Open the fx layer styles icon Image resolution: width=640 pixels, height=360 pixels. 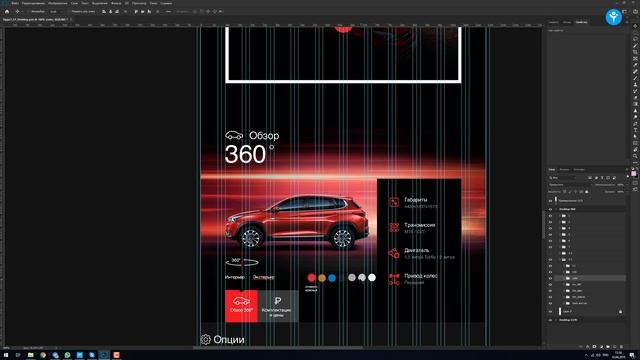(588, 347)
